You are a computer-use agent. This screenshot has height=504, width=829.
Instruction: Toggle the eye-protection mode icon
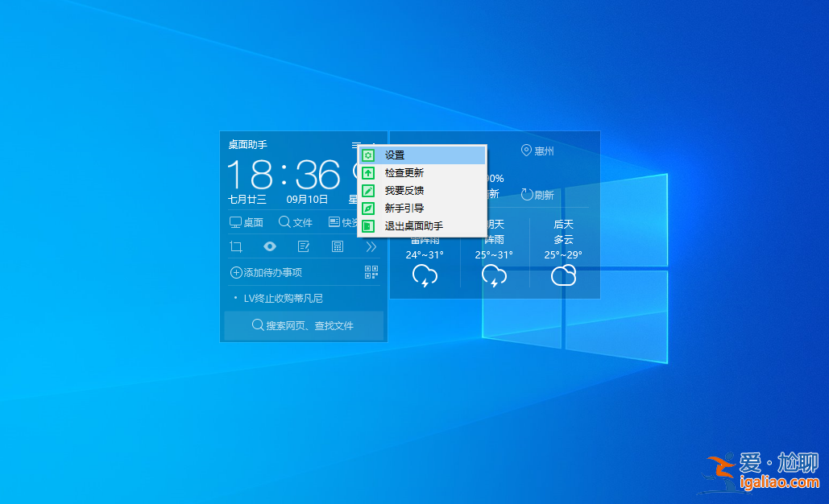tap(270, 246)
